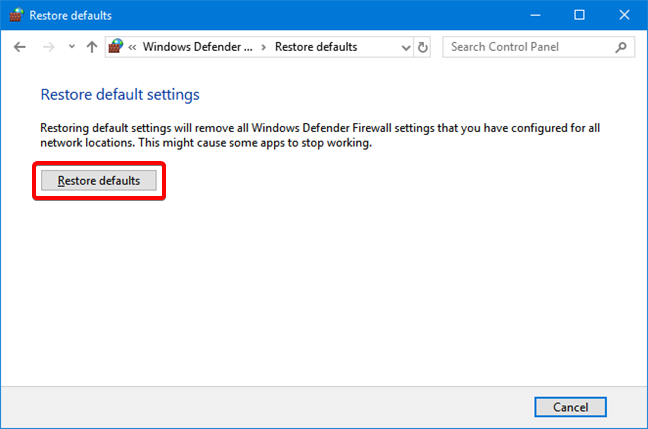
Task: Open the recent locations dropdown arrow
Action: pos(72,47)
